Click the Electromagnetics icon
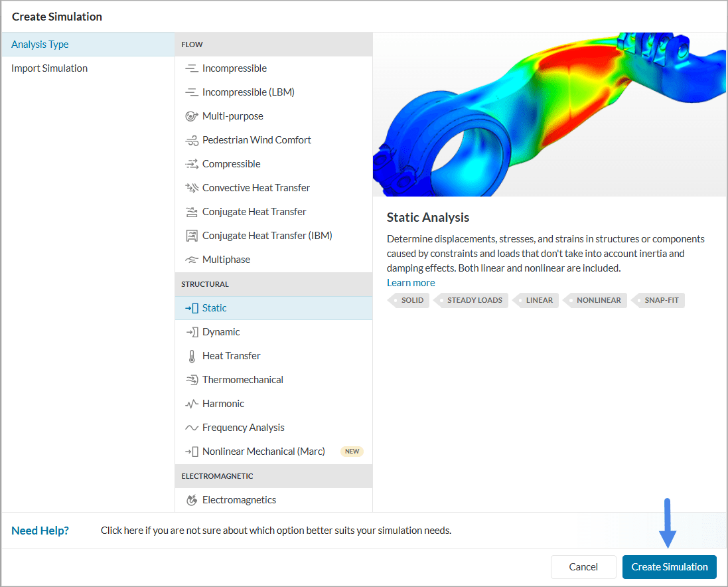Image resolution: width=728 pixels, height=587 pixels. (x=190, y=499)
